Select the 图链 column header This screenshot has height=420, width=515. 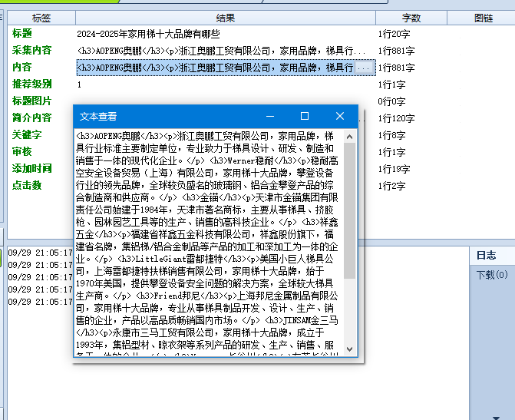(x=483, y=18)
